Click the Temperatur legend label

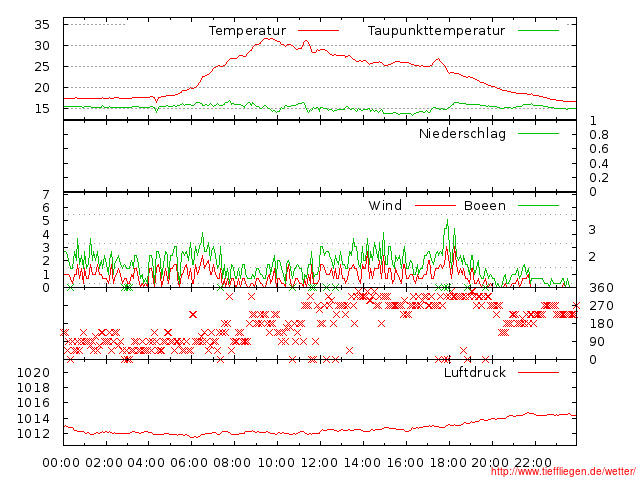tap(247, 31)
